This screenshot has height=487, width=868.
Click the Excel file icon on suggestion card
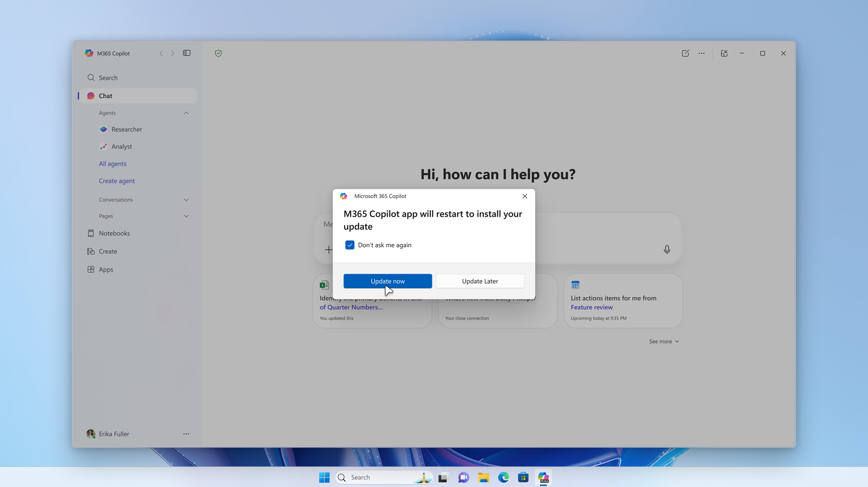pos(324,285)
